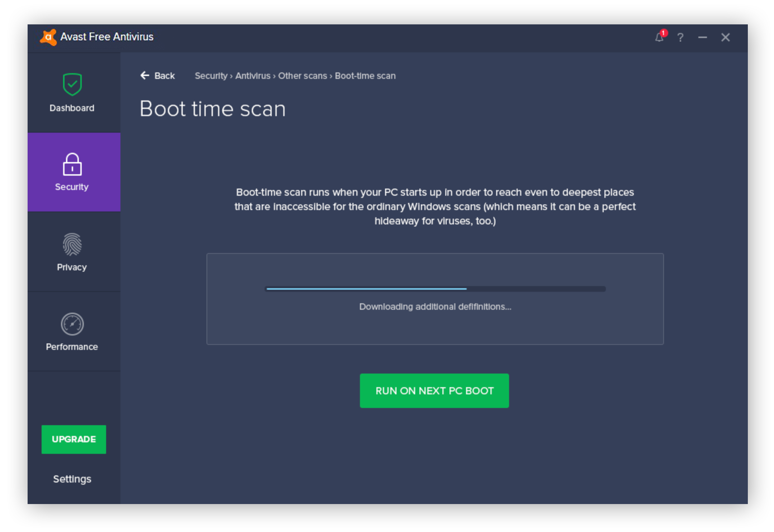
Task: Open Settings from the sidebar
Action: coord(72,479)
